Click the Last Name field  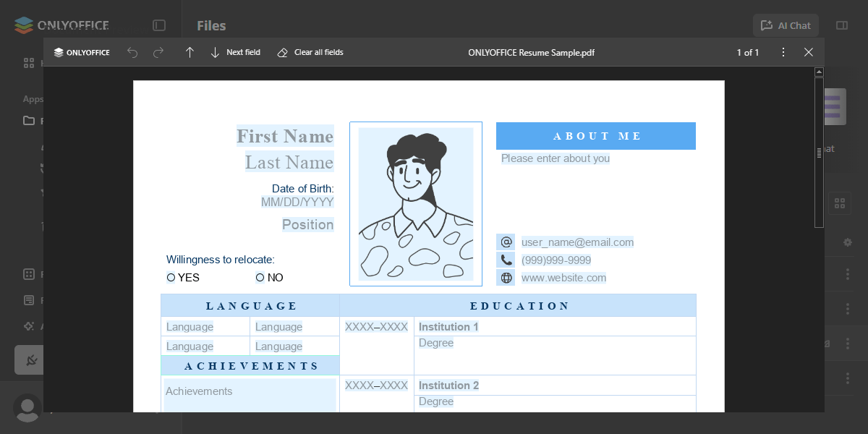click(x=289, y=162)
